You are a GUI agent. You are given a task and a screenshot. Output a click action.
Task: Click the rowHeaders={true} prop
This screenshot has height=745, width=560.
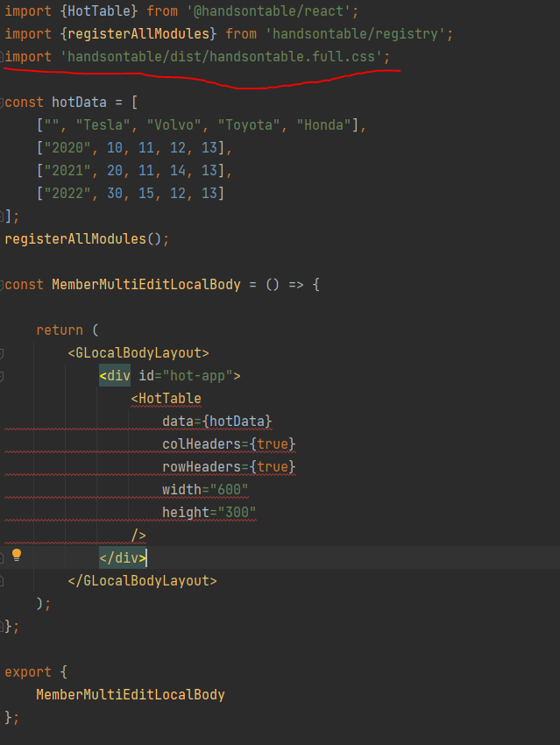229,467
